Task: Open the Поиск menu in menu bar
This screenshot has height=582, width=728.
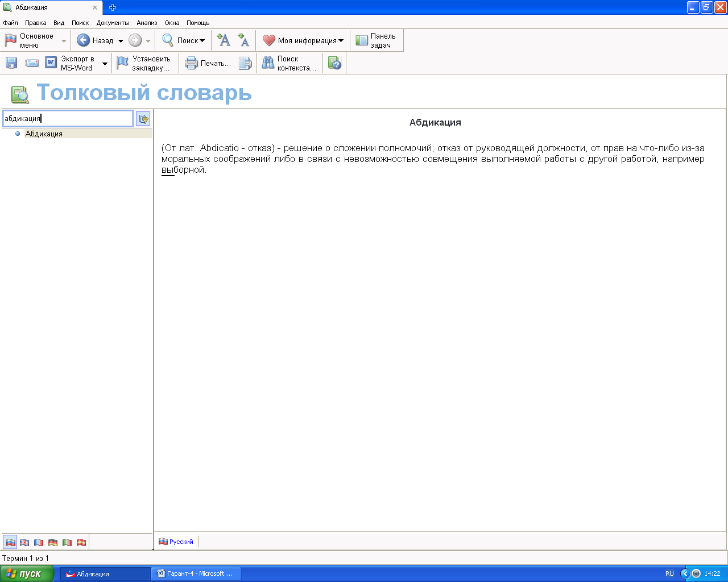Action: pos(80,23)
